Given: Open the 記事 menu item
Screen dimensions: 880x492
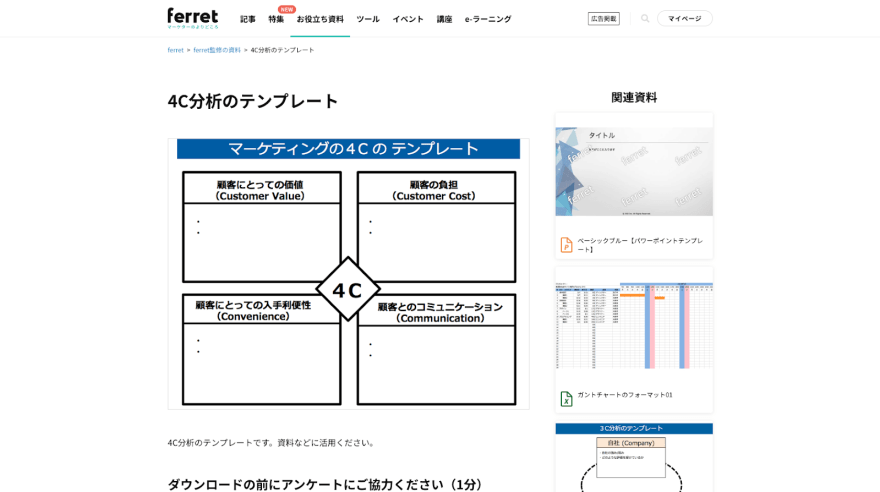Looking at the screenshot, I should coord(248,19).
